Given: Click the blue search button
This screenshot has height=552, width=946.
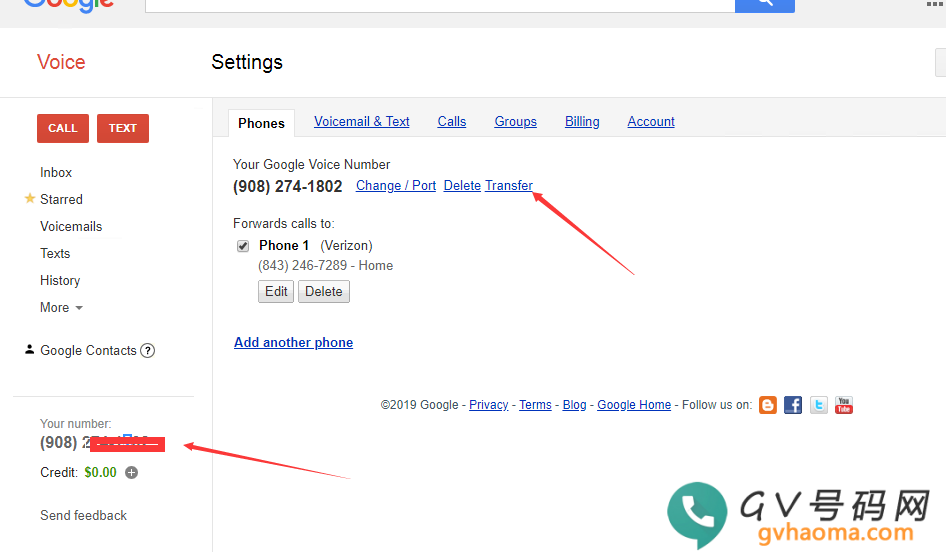Looking at the screenshot, I should pyautogui.click(x=764, y=5).
